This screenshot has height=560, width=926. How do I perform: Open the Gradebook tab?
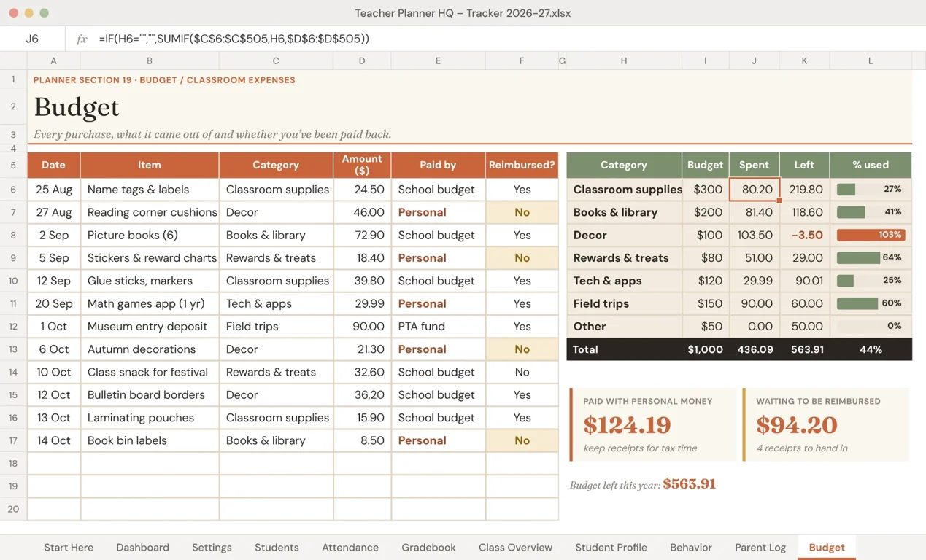pyautogui.click(x=428, y=548)
